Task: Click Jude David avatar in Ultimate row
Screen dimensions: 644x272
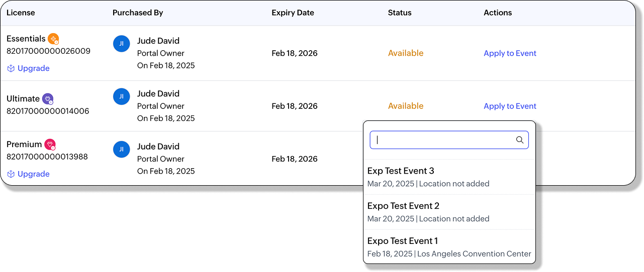Action: pyautogui.click(x=121, y=96)
